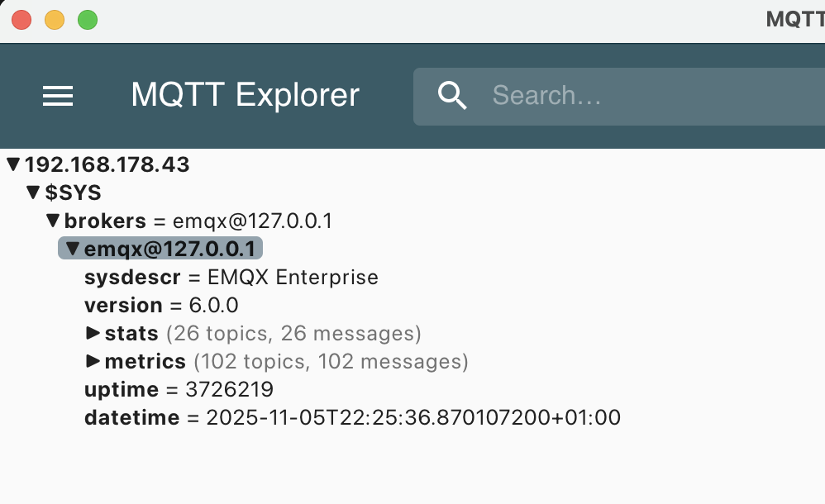825x504 pixels.
Task: Select the datetime topic entry
Action: tap(132, 417)
